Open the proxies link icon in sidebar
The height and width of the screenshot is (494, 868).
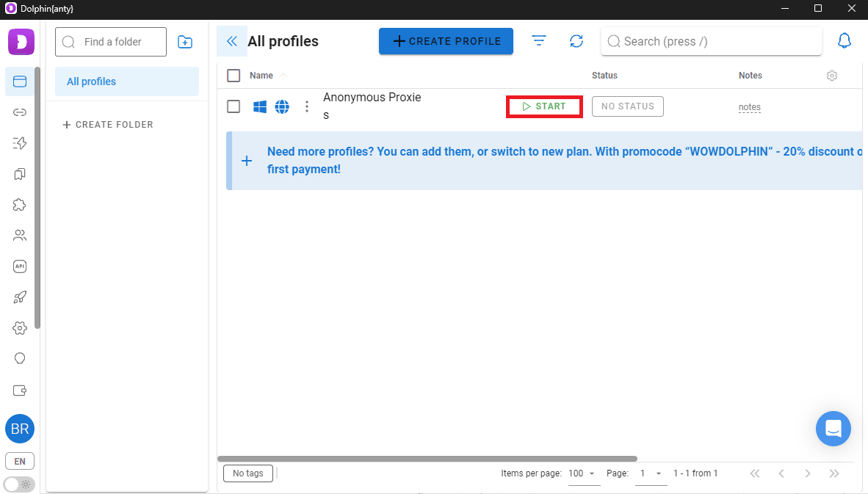(x=20, y=112)
